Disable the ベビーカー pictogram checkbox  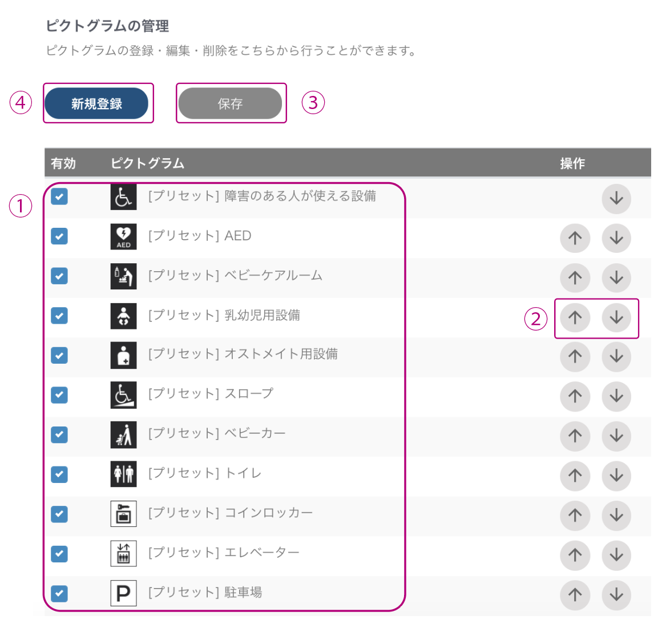point(59,434)
